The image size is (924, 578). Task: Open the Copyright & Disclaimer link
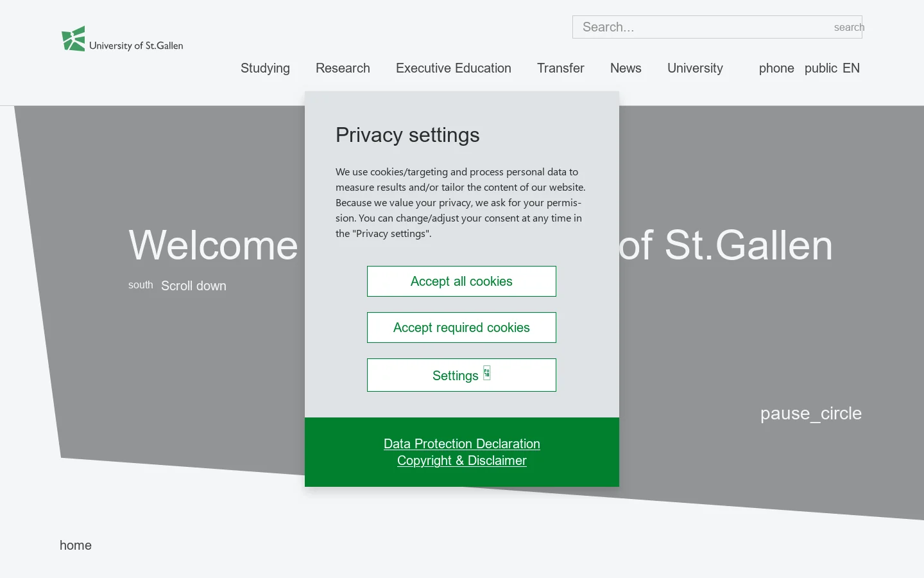(462, 460)
